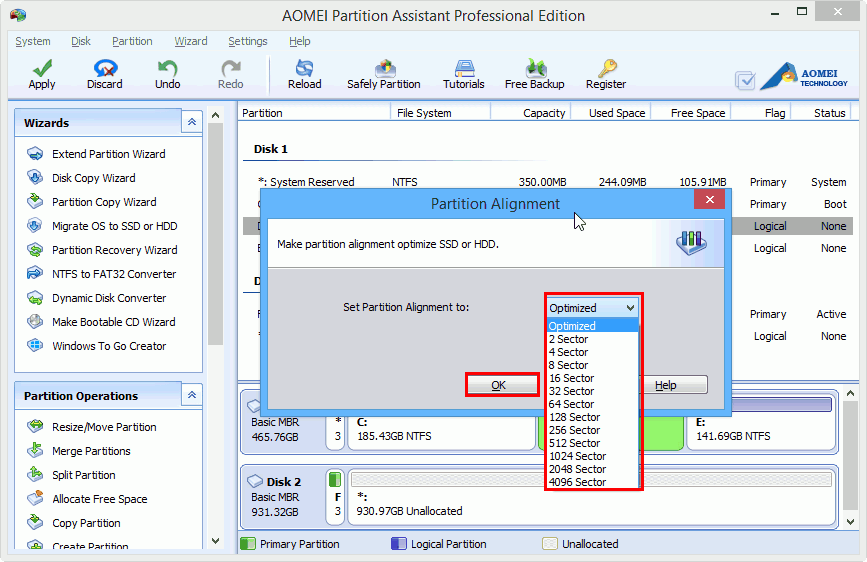Click the File System column header
The image size is (867, 562).
tap(441, 113)
